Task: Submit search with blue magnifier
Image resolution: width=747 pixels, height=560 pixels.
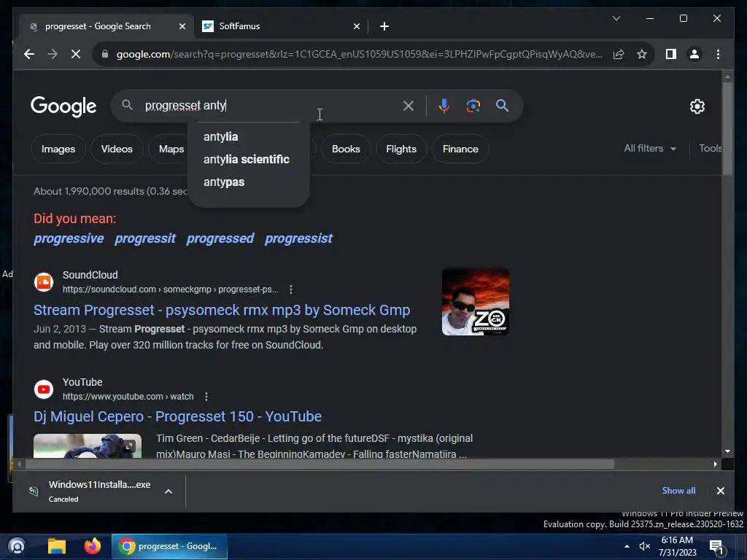Action: click(x=502, y=106)
